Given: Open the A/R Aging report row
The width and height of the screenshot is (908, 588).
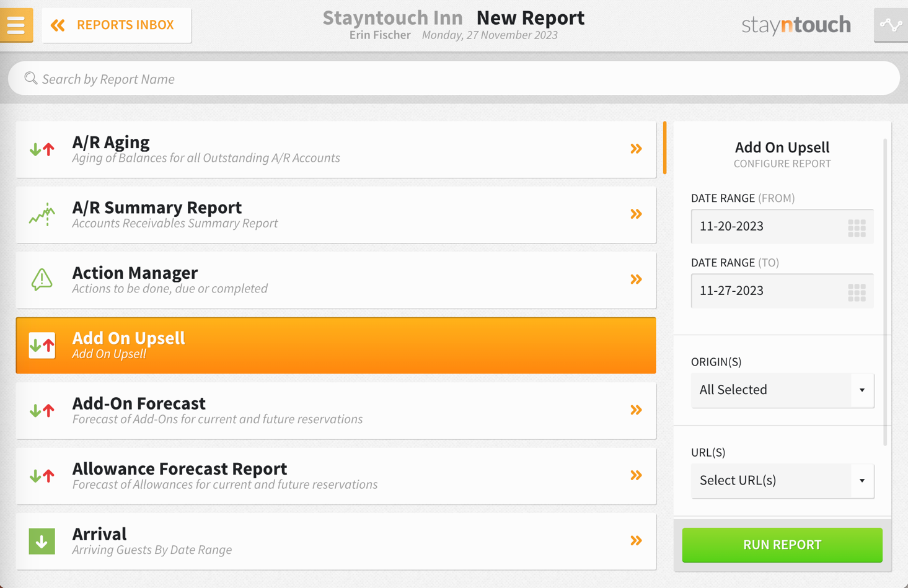Looking at the screenshot, I should pyautogui.click(x=336, y=149).
